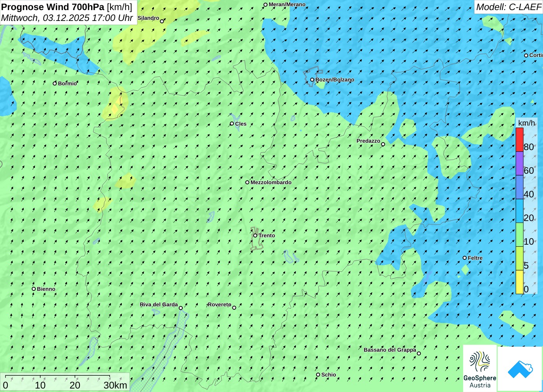Click the Cles location marker circle

232,124
